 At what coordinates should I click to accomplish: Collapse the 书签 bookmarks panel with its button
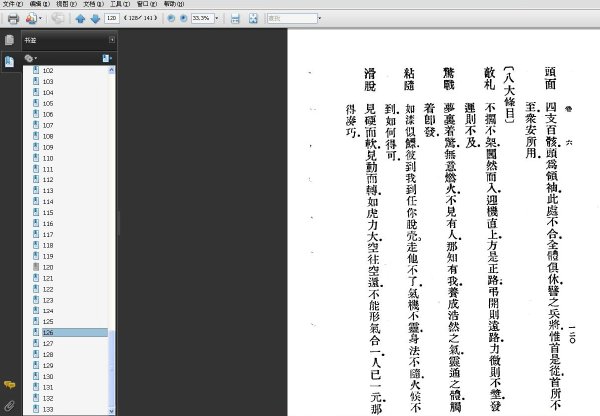click(x=112, y=39)
